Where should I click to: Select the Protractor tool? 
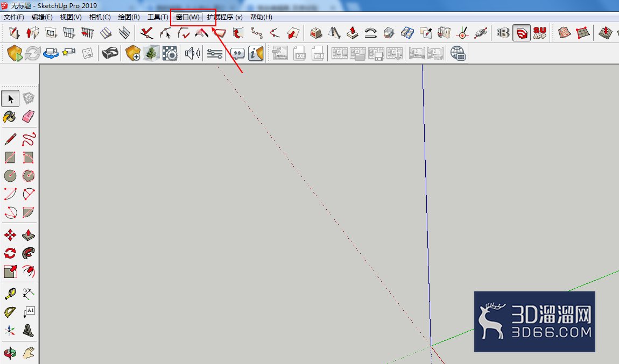[10, 312]
